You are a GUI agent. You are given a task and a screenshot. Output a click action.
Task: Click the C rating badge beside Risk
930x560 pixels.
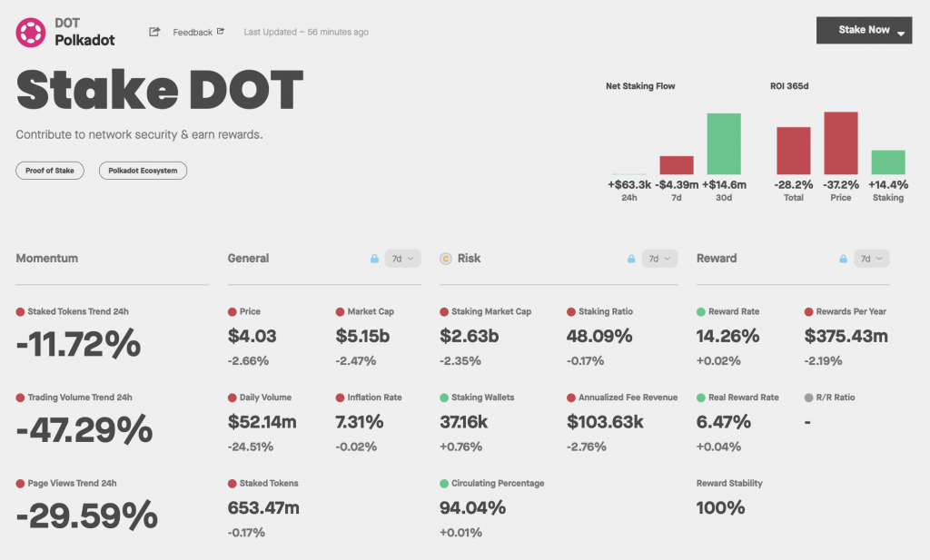point(445,259)
